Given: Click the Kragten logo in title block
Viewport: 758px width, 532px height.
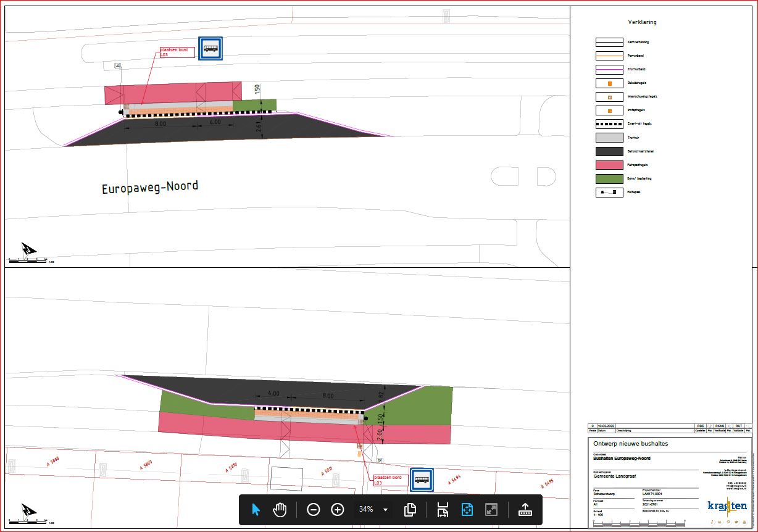Looking at the screenshot, I should 727,506.
